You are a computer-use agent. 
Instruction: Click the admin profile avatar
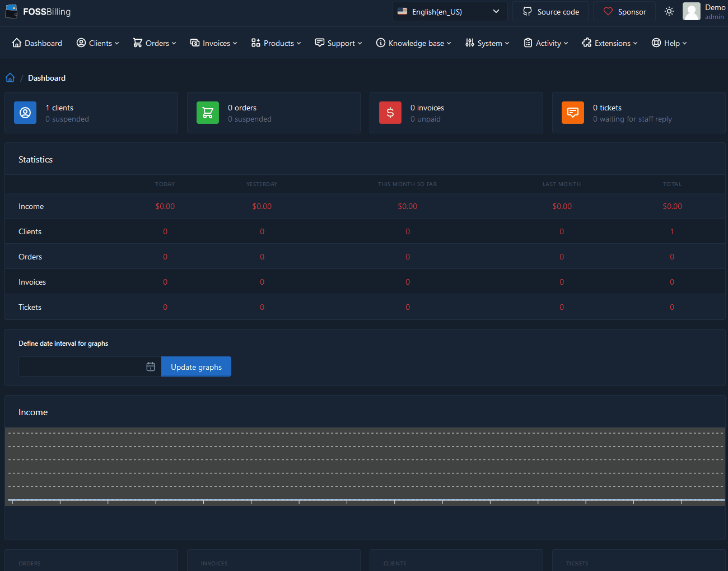click(x=692, y=12)
